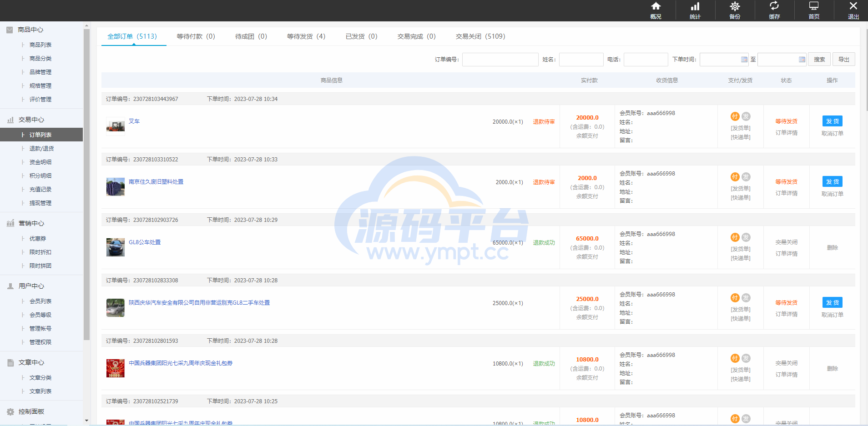
Task: Open the 统计 statistics chart icon
Action: (x=695, y=6)
